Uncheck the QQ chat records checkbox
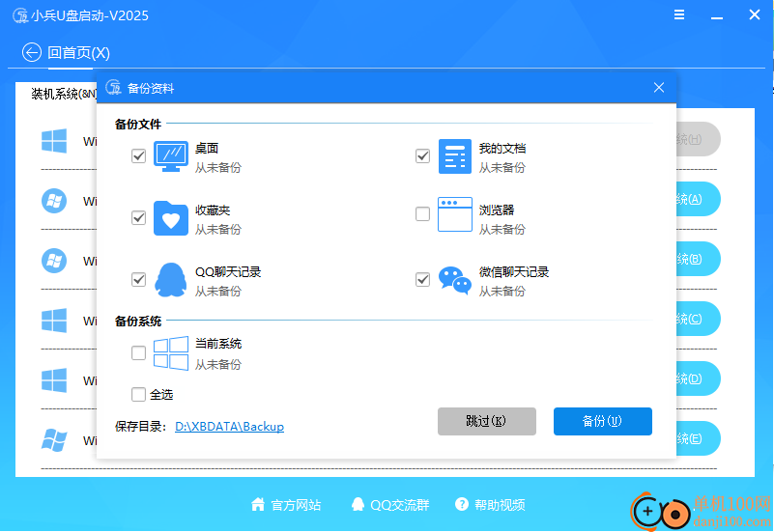This screenshot has height=532, width=774. point(139,280)
